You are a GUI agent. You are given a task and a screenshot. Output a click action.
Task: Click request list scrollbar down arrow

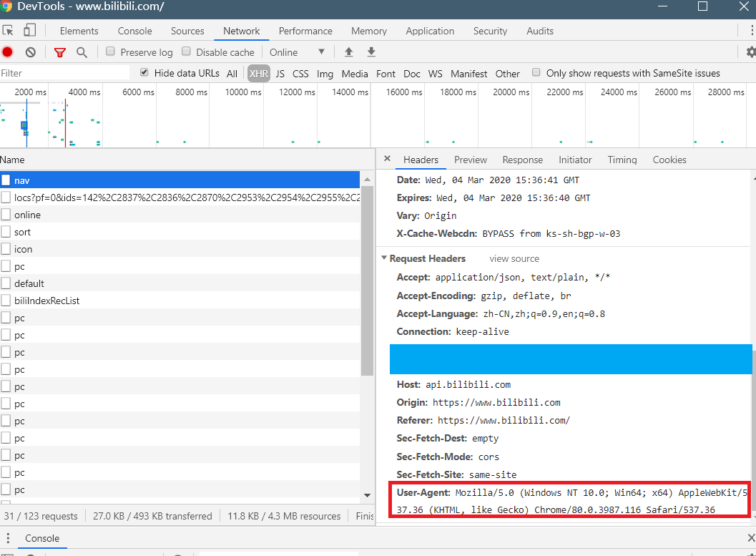pos(367,495)
